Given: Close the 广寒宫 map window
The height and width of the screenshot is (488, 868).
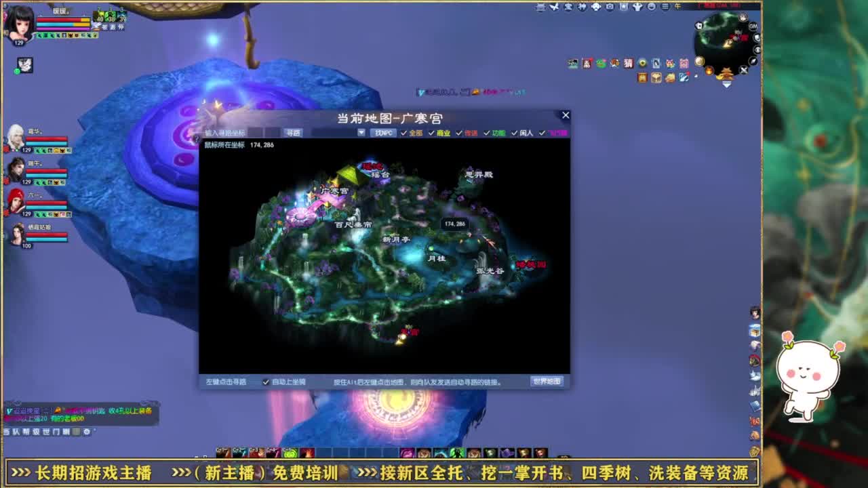Looking at the screenshot, I should (x=566, y=115).
